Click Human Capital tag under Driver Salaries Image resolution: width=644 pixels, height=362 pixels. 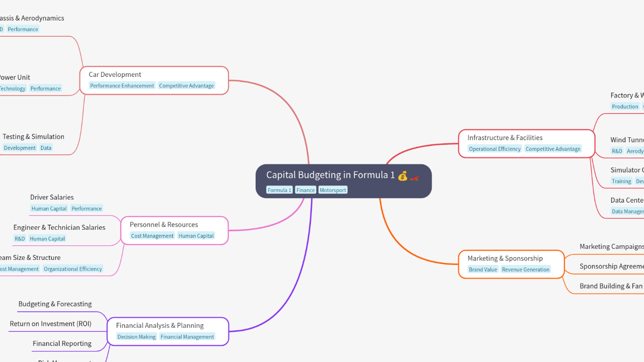(49, 209)
